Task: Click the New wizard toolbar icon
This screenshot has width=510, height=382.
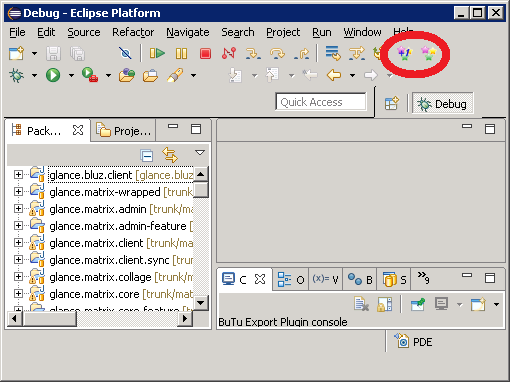Action: click(x=16, y=53)
